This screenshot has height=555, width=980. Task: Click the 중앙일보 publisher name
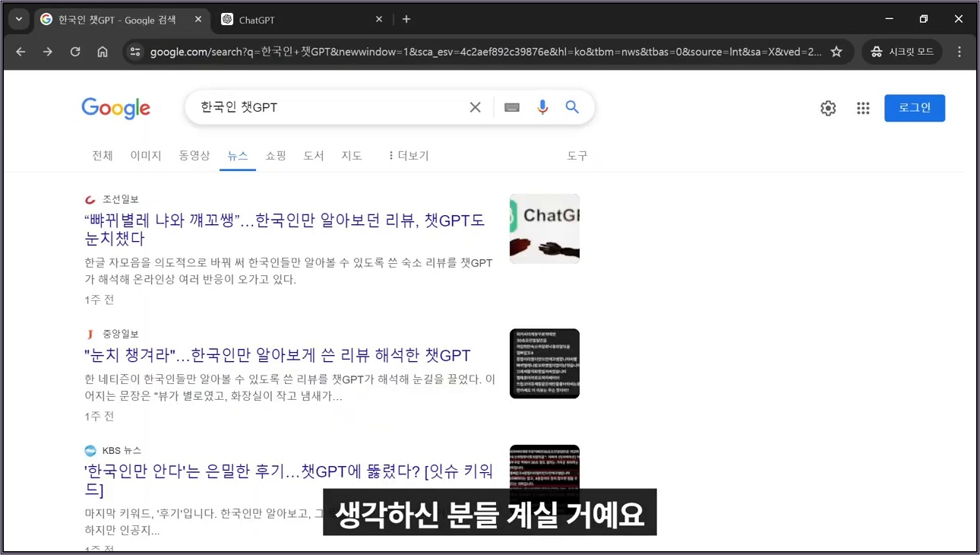coord(121,334)
